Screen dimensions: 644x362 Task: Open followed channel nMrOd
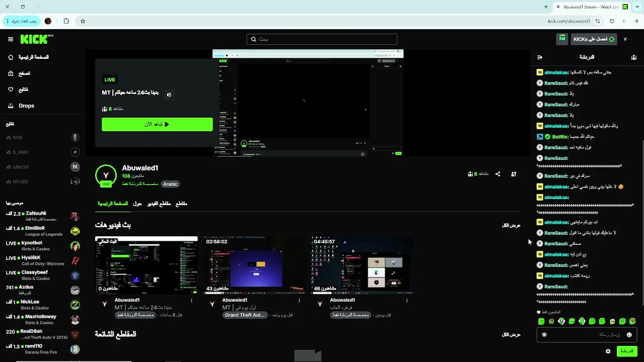click(x=43, y=167)
